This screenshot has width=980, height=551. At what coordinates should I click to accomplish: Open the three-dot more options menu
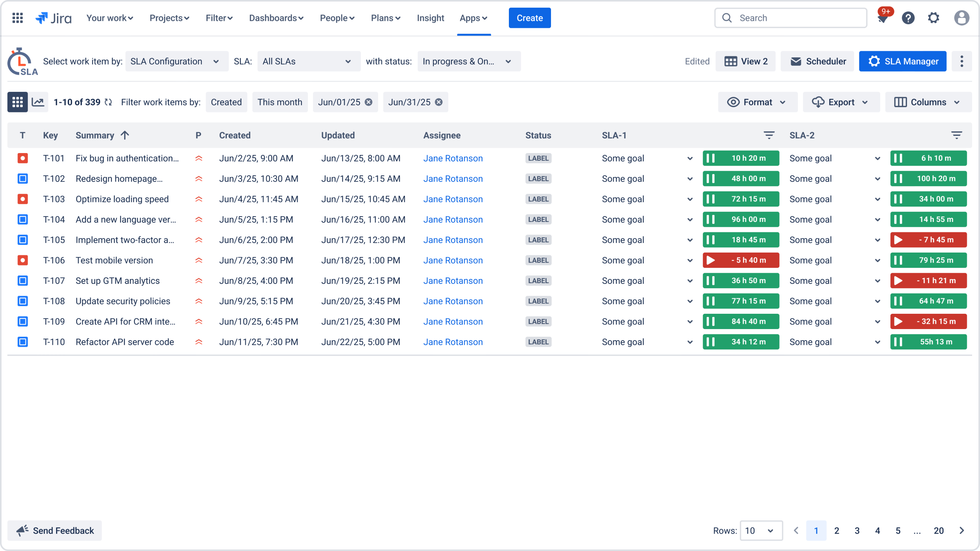[x=961, y=61]
